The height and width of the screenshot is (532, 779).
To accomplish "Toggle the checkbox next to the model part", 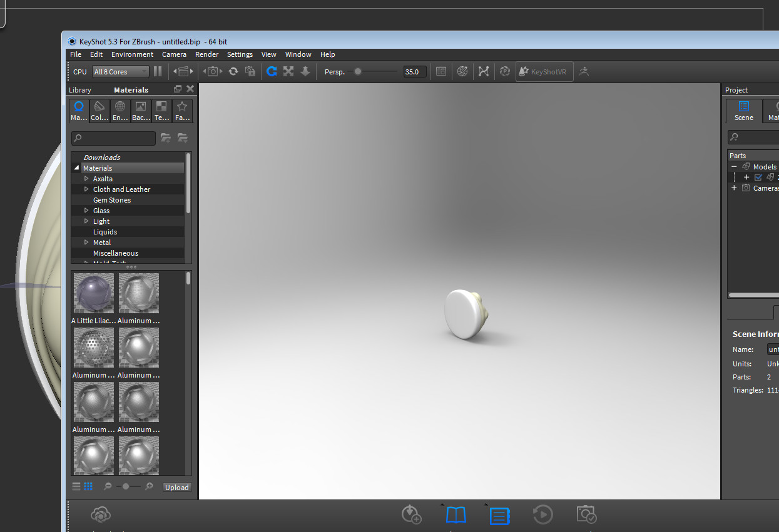I will point(758,177).
